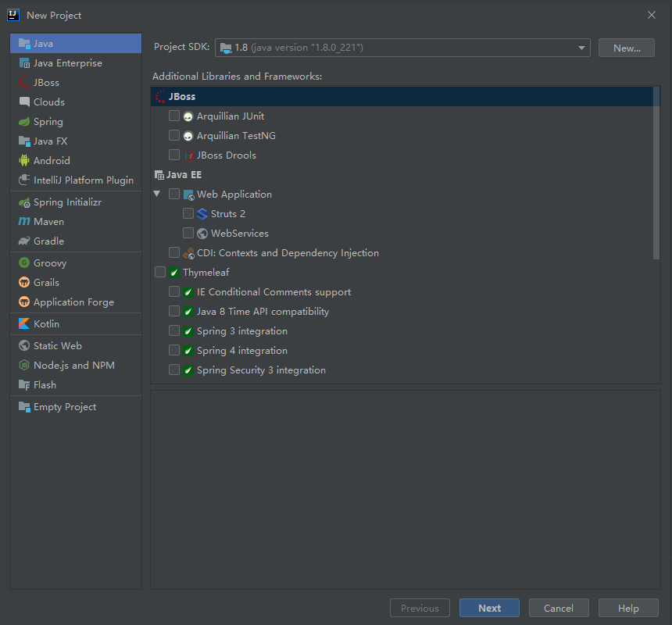Choose the Spring leaf icon
Screen dimensions: 672x625
24,122
